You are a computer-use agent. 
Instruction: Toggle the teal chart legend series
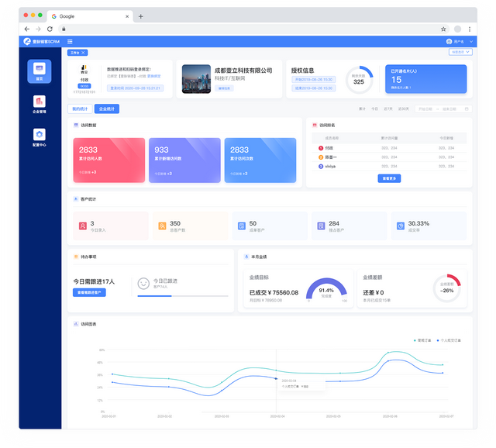click(x=422, y=340)
